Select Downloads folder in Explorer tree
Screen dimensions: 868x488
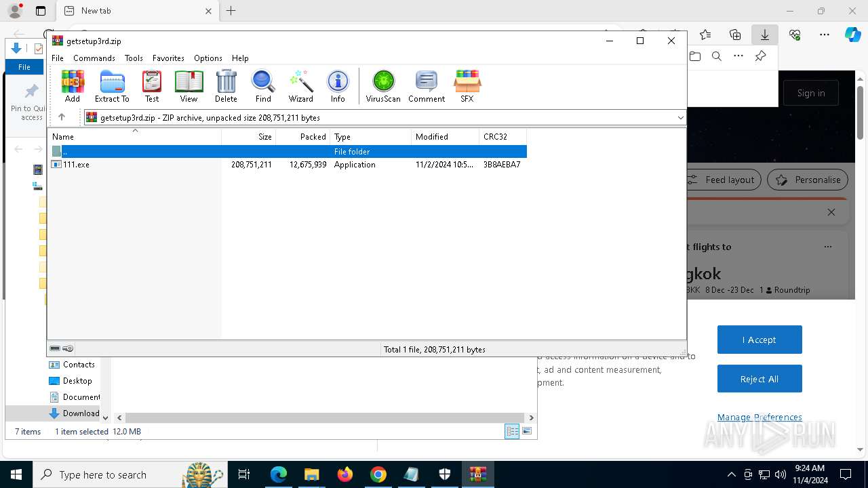pyautogui.click(x=75, y=413)
